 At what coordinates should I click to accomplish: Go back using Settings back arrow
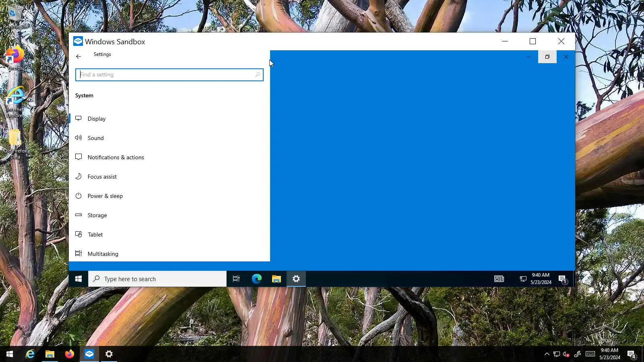78,57
